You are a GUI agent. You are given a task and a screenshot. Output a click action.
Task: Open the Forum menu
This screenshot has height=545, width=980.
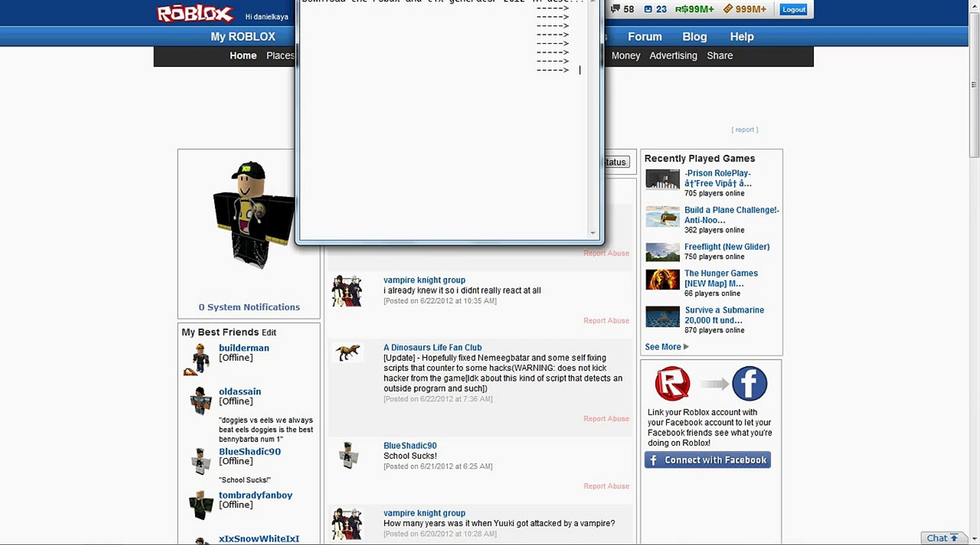point(644,37)
